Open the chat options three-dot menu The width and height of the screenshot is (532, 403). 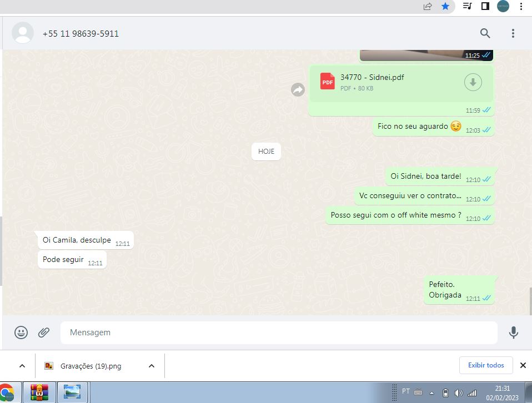[x=513, y=33]
